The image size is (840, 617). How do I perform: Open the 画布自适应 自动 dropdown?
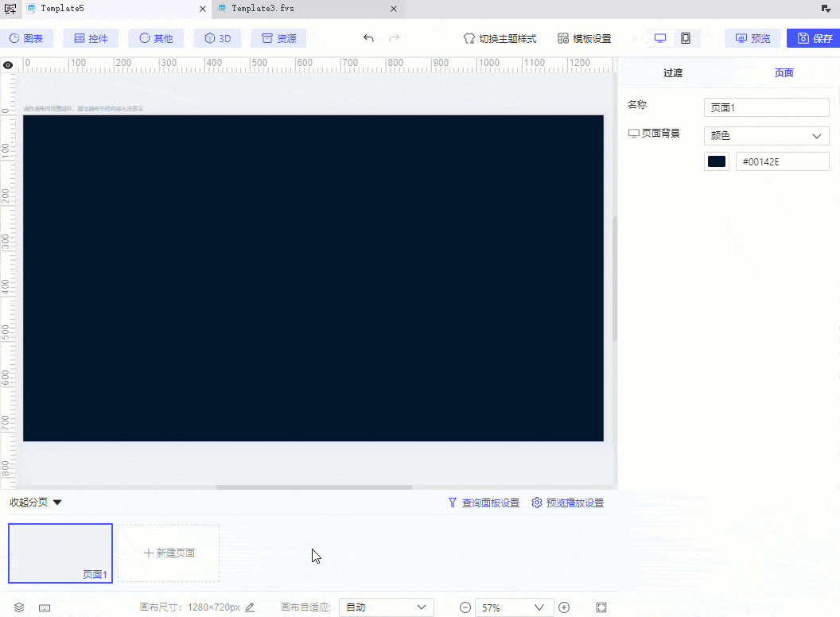point(386,607)
